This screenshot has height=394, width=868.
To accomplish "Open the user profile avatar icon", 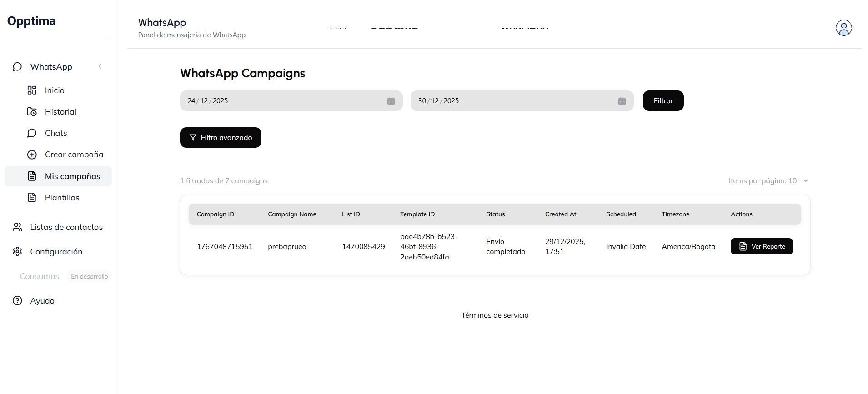I will coord(843,28).
